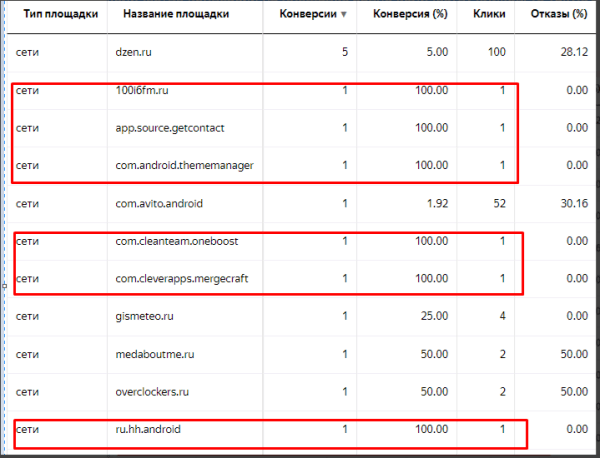Click bounce value 30.16 for com.avito.android
600x458 pixels.
coord(574,203)
